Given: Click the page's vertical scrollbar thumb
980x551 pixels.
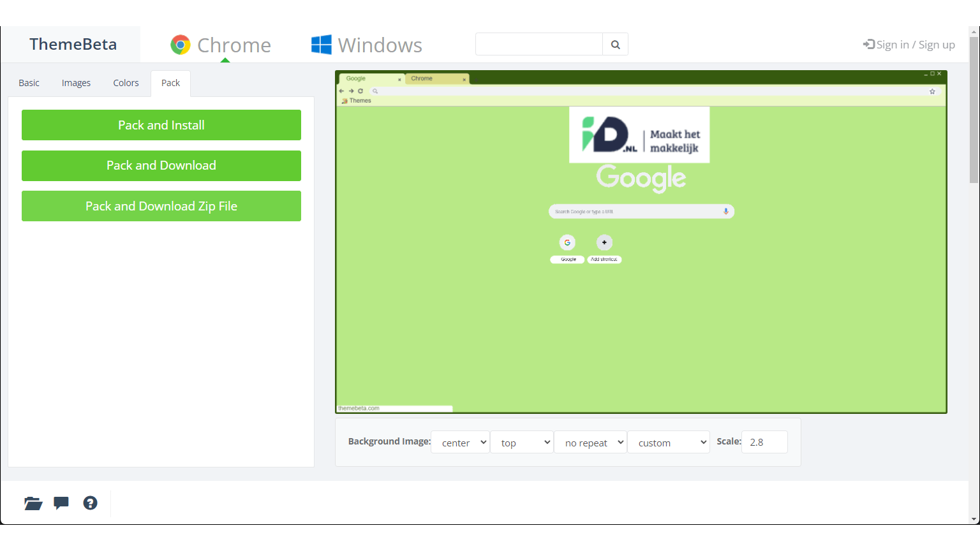Looking at the screenshot, I should point(974,110).
